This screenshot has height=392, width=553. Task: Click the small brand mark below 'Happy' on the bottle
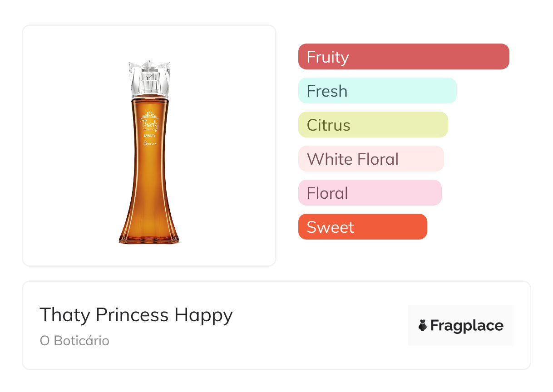tap(149, 143)
